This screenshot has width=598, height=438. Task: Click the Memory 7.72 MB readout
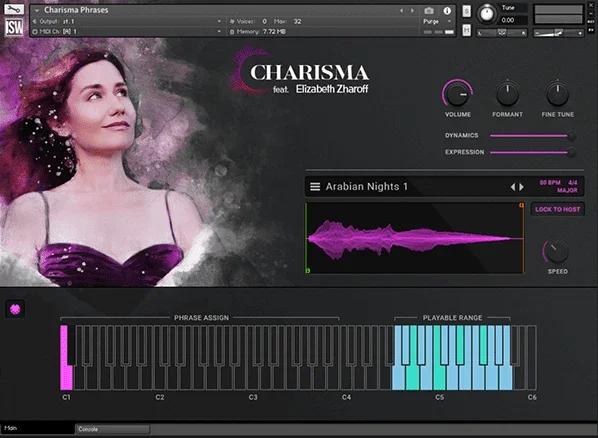pos(262,32)
